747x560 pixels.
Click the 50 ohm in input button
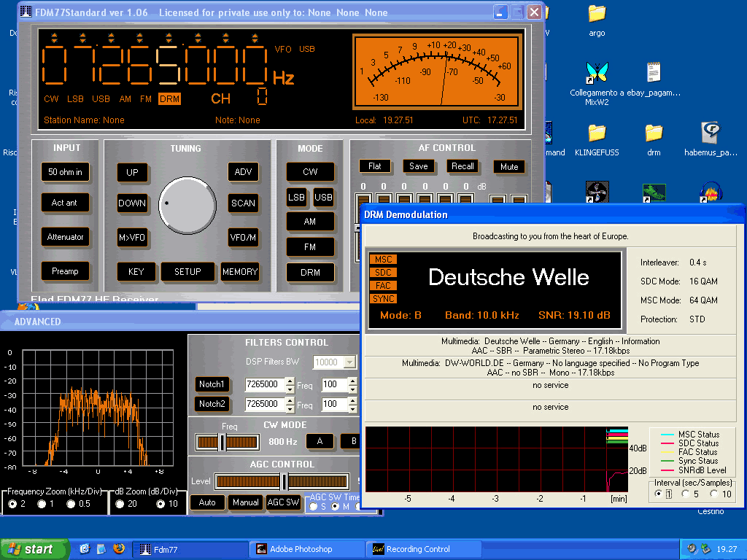tap(65, 172)
